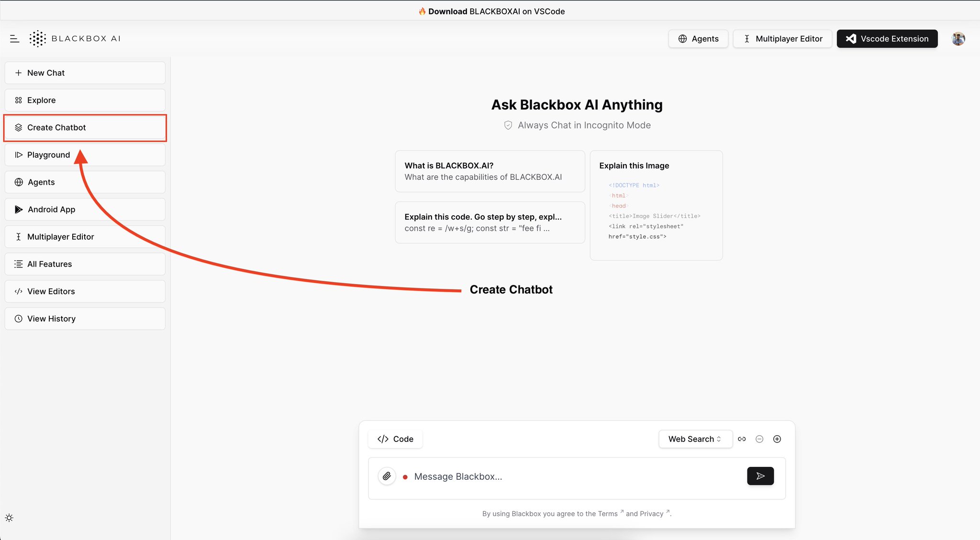This screenshot has height=540, width=980.
Task: Click the paperclip attach file icon
Action: [x=387, y=476]
